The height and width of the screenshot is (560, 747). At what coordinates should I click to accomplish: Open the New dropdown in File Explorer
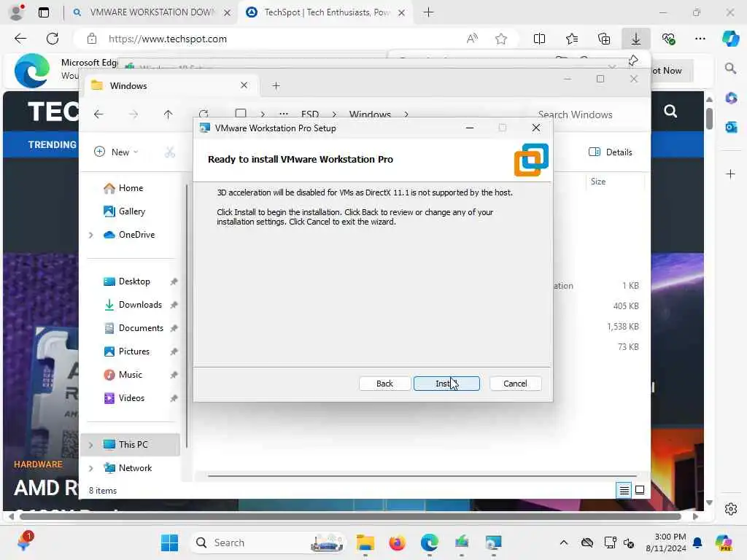coord(116,152)
